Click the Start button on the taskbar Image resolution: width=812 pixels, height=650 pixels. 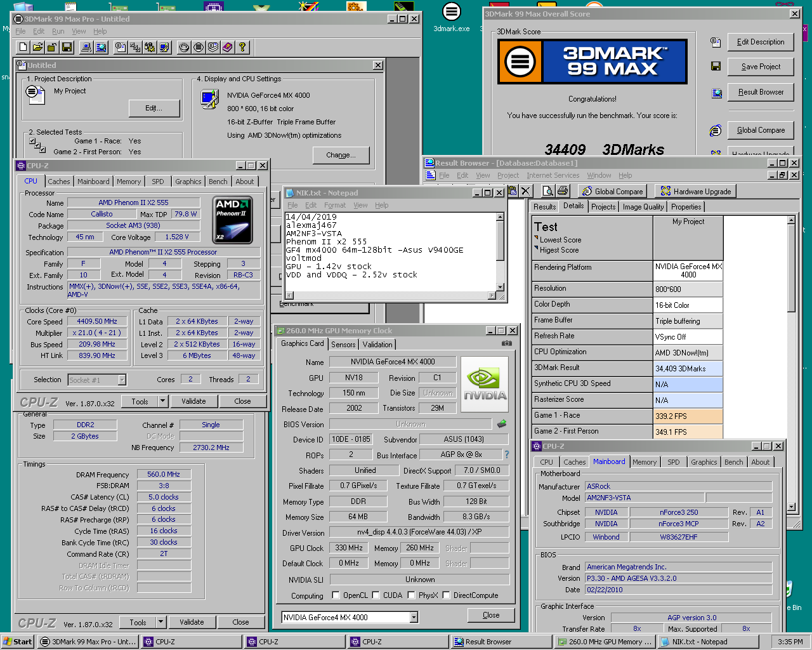pos(18,642)
